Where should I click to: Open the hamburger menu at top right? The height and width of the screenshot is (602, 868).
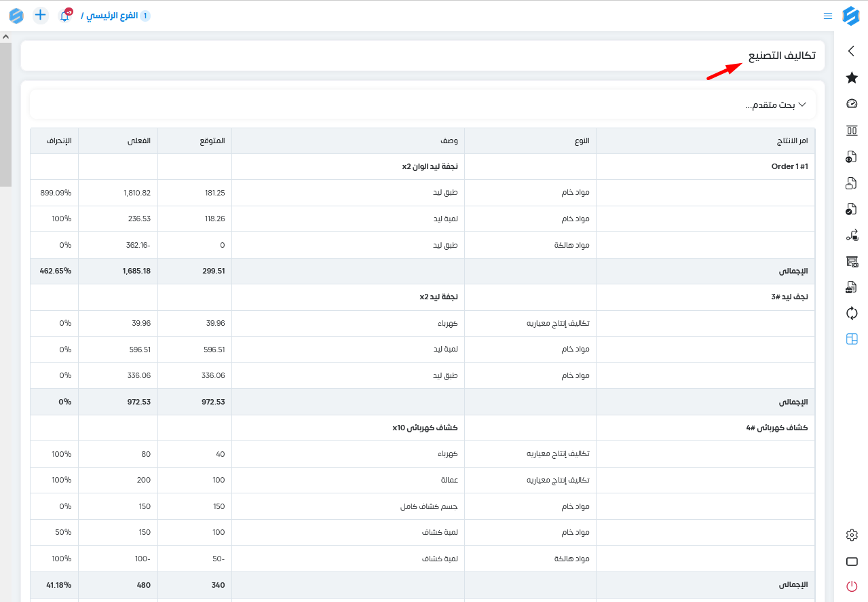pos(828,16)
